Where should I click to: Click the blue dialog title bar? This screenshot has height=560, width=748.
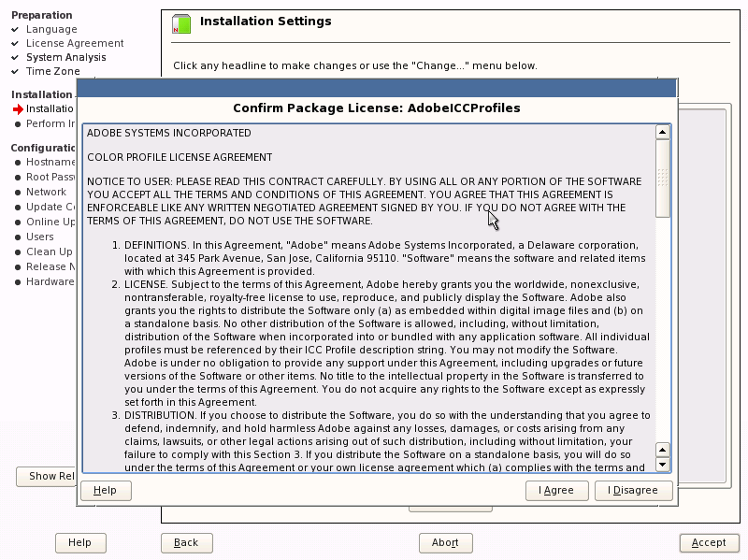(x=377, y=89)
